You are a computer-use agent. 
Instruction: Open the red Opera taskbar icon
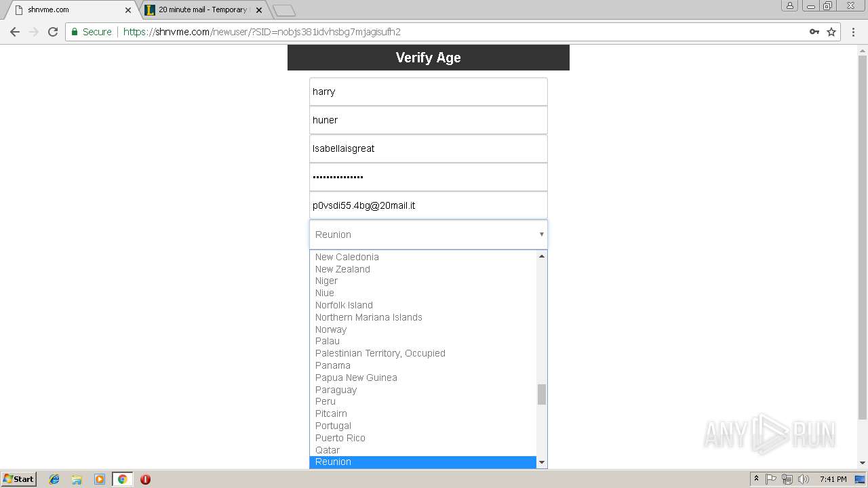pos(145,479)
